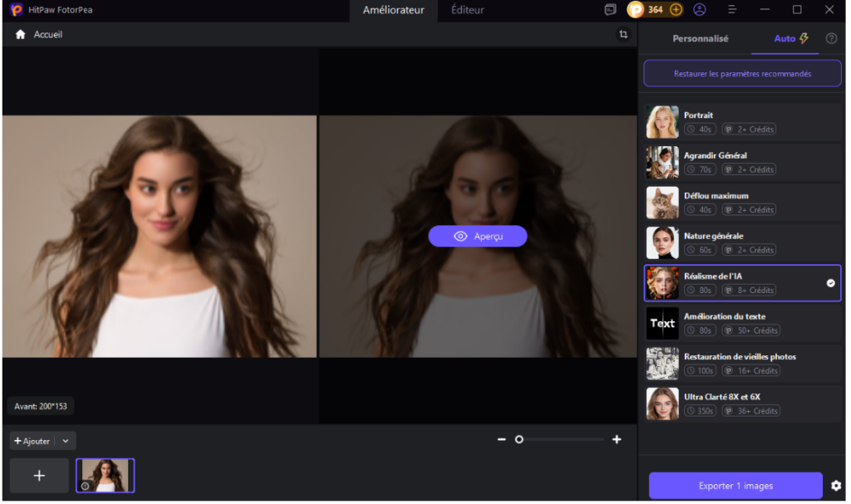Select the woman photo thumbnail in filmstrip
The image size is (851, 504).
tap(106, 477)
